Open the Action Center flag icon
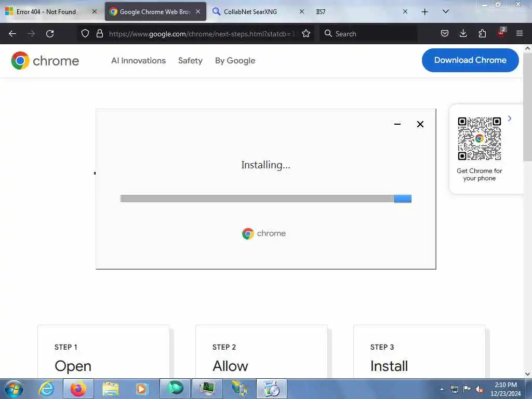 point(467,389)
